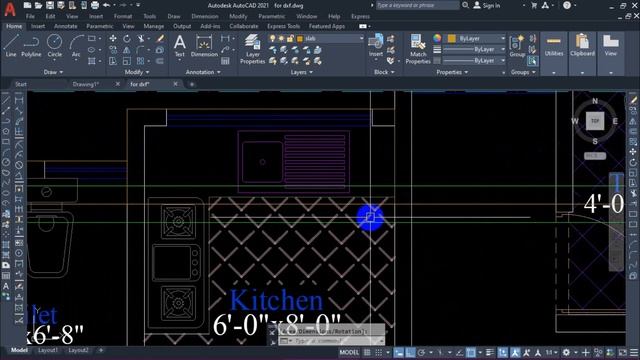Viewport: 640px width, 360px height.
Task: Click the workspace switching gear icon
Action: (x=566, y=352)
